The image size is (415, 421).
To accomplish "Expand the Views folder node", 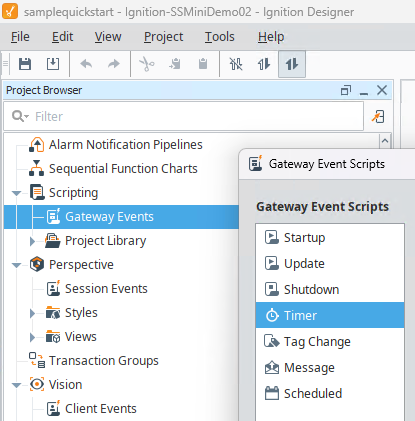I will pyautogui.click(x=32, y=337).
